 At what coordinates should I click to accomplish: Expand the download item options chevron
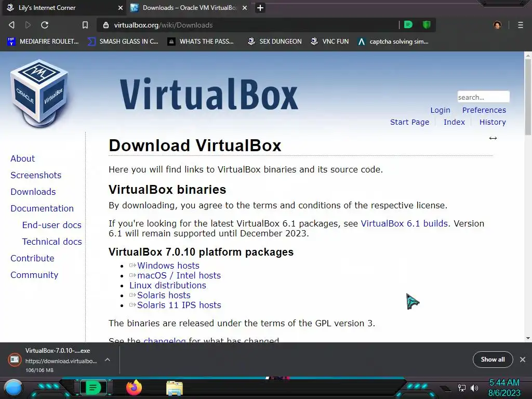point(107,360)
